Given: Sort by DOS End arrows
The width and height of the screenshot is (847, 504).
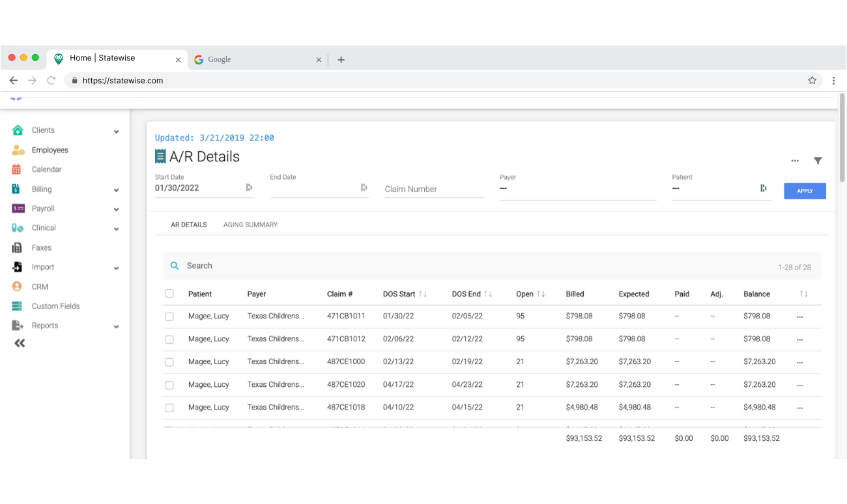Looking at the screenshot, I should coord(488,294).
